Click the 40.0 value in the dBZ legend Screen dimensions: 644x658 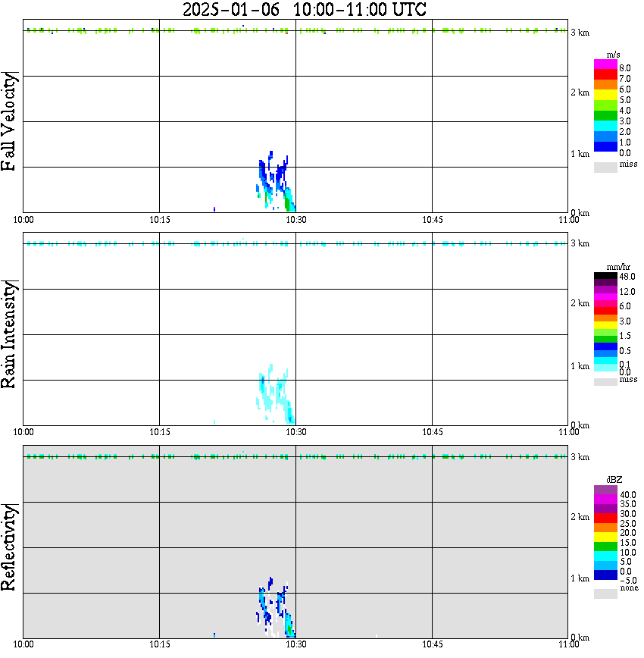pyautogui.click(x=627, y=495)
